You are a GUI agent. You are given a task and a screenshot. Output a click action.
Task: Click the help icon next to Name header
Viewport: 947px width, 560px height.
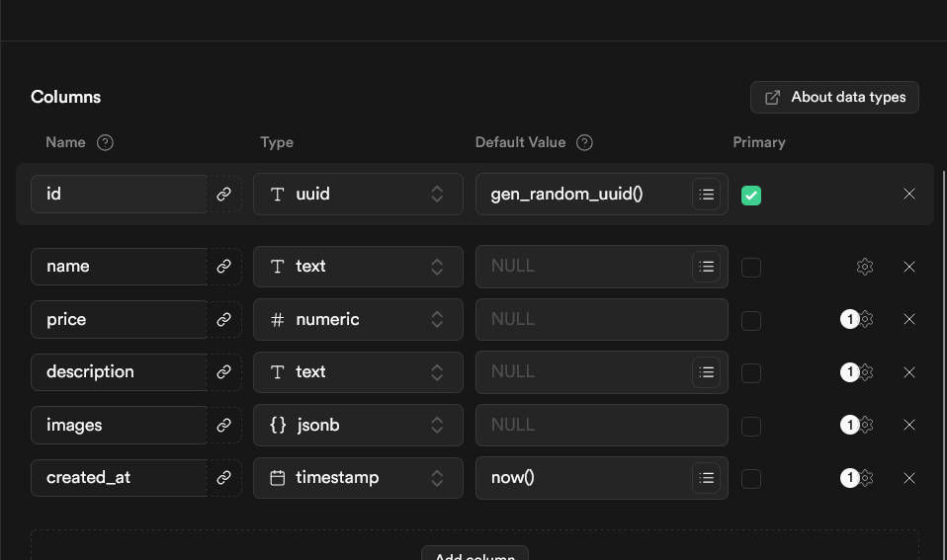coord(105,142)
